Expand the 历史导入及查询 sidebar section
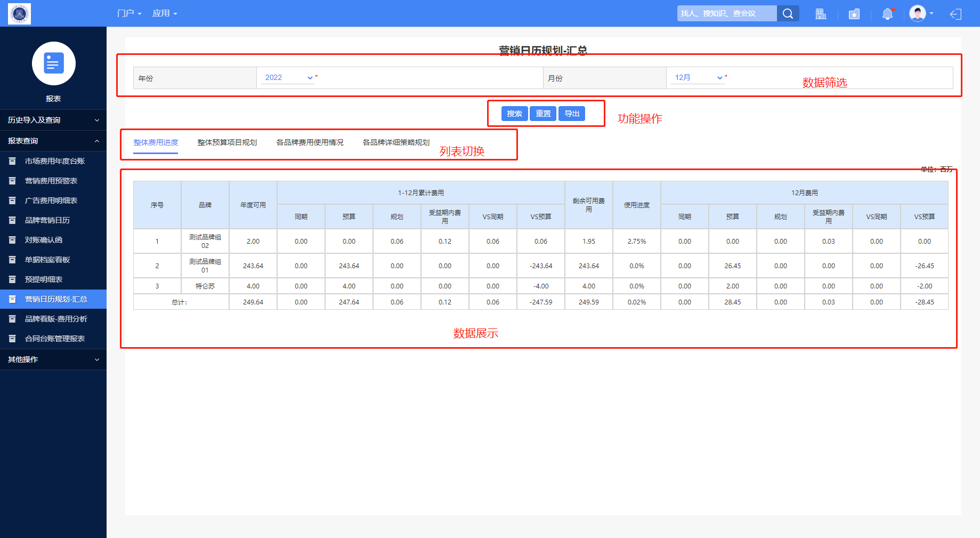The image size is (980, 538). [53, 120]
